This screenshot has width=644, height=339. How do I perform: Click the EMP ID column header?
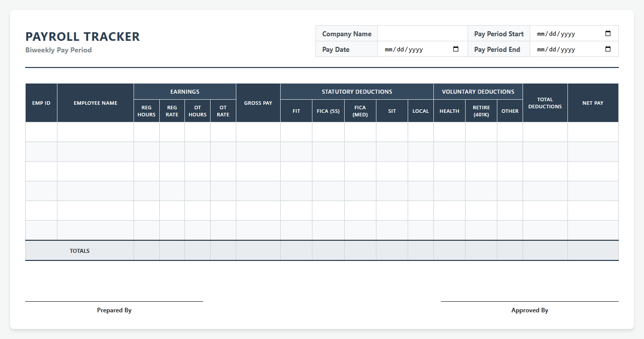pos(41,103)
